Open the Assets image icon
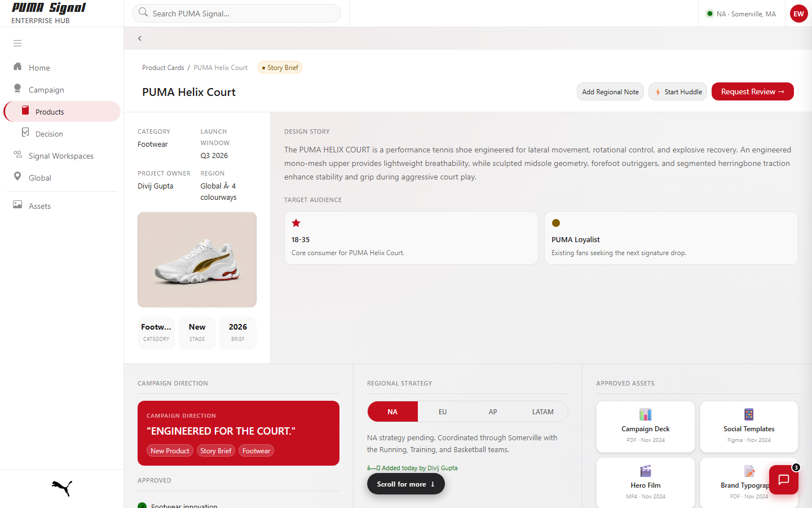 (x=17, y=205)
